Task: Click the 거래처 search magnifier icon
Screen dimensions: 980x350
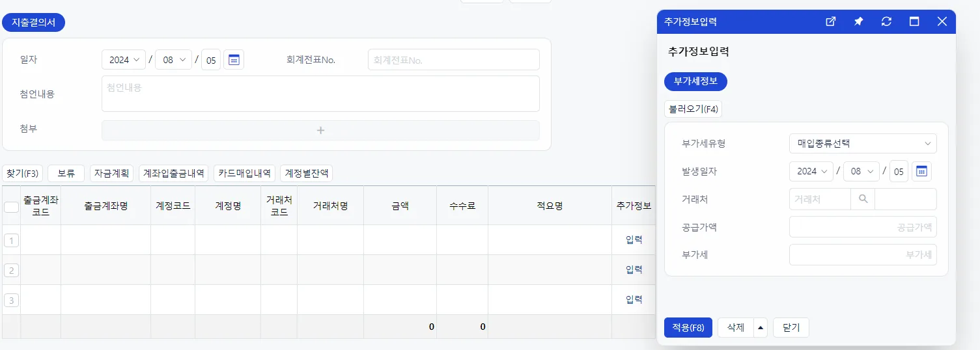Action: pos(863,199)
